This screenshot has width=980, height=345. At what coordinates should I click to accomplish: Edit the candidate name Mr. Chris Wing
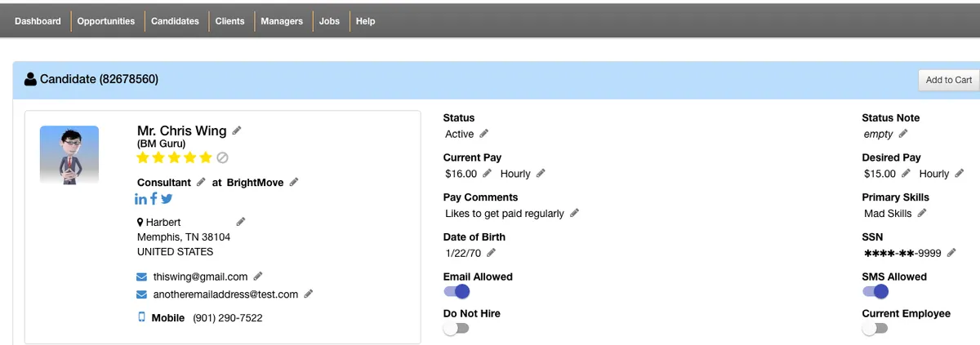click(237, 130)
